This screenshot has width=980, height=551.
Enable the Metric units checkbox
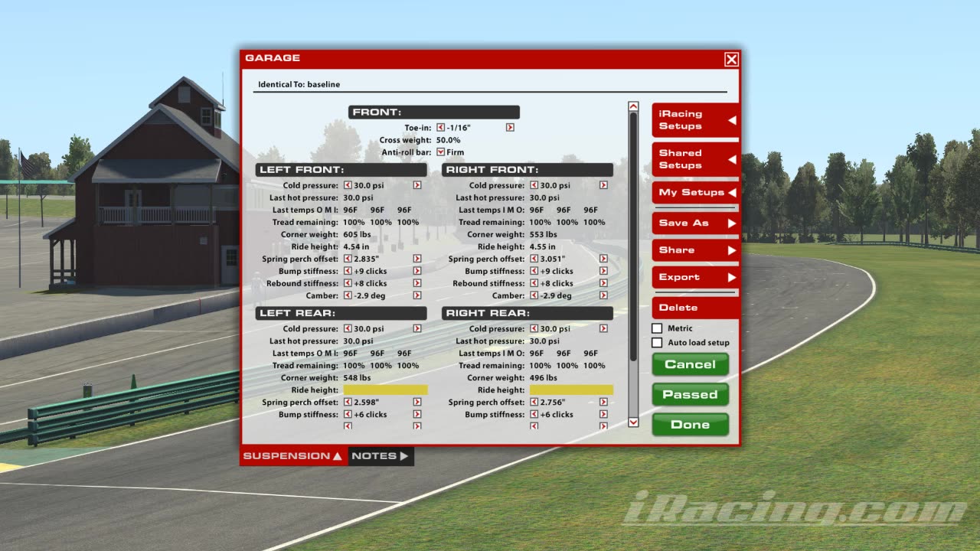pyautogui.click(x=657, y=328)
